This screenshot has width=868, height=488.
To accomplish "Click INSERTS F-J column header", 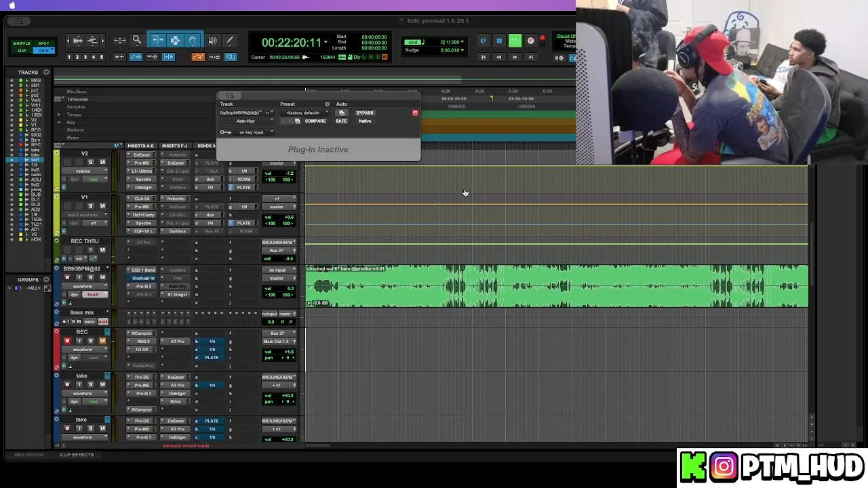I will pos(175,146).
